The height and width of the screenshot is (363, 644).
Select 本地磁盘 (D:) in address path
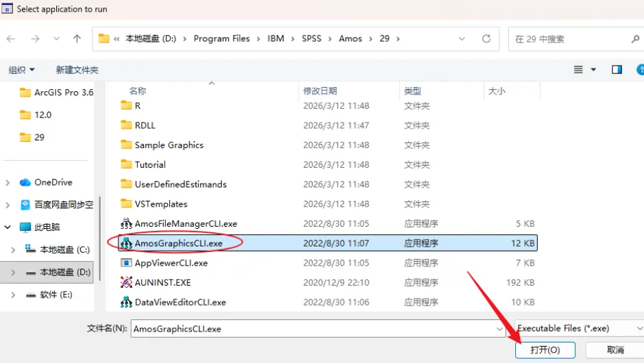pos(151,38)
